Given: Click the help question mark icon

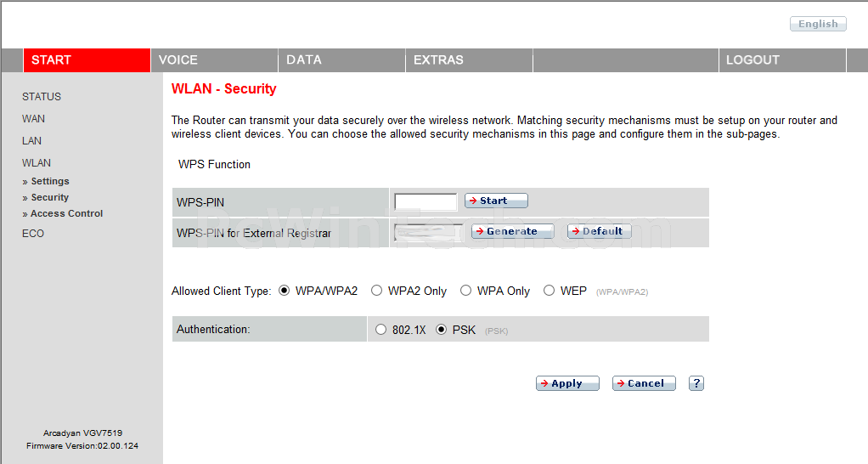Looking at the screenshot, I should [x=696, y=383].
